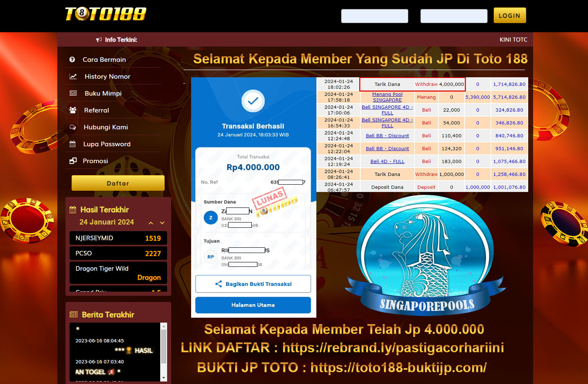Click the Berita Terakhir scrollbar up arrow

click(164, 326)
